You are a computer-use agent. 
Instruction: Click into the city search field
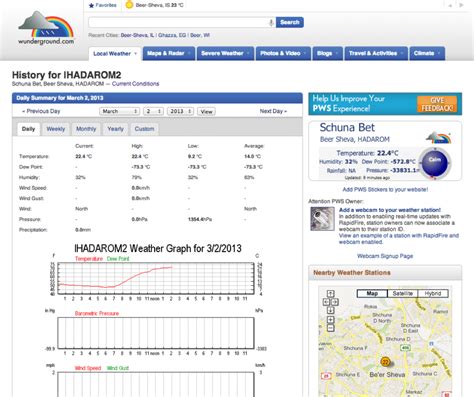point(178,22)
